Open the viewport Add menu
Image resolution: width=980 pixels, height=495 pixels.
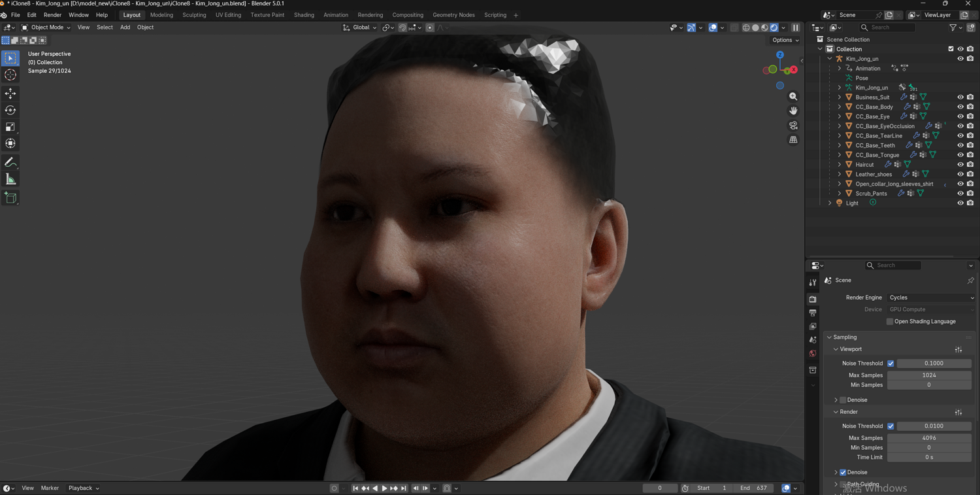pyautogui.click(x=125, y=27)
